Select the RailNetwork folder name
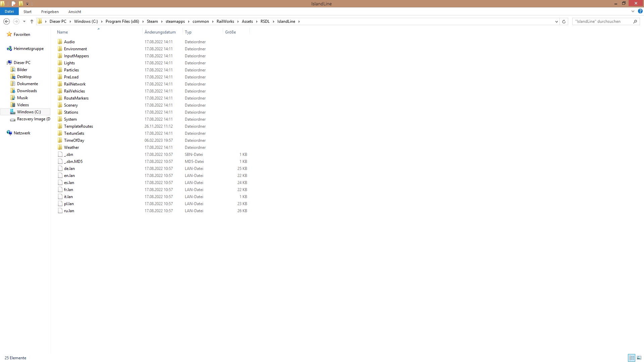 75,84
